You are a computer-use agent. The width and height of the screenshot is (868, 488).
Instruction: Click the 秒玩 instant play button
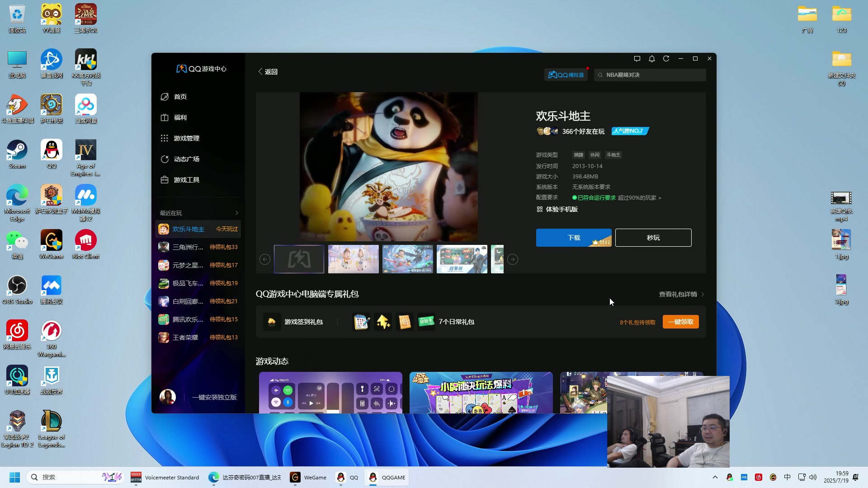pyautogui.click(x=653, y=238)
